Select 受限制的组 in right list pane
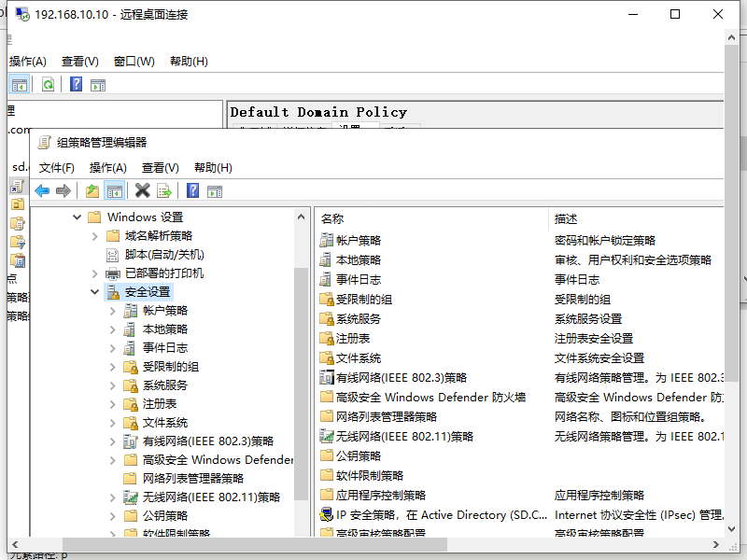 pyautogui.click(x=364, y=300)
